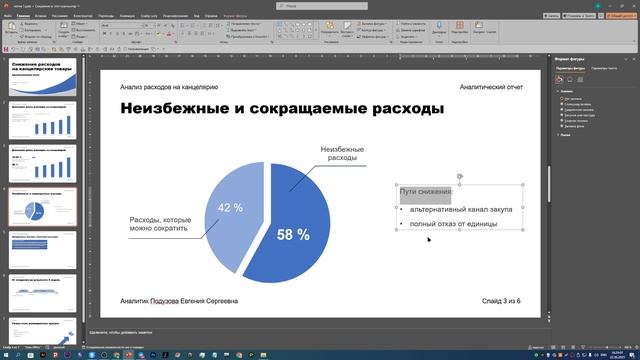This screenshot has width=640, height=360.
Task: Click the Dictate microphone icon
Action: 439,28
